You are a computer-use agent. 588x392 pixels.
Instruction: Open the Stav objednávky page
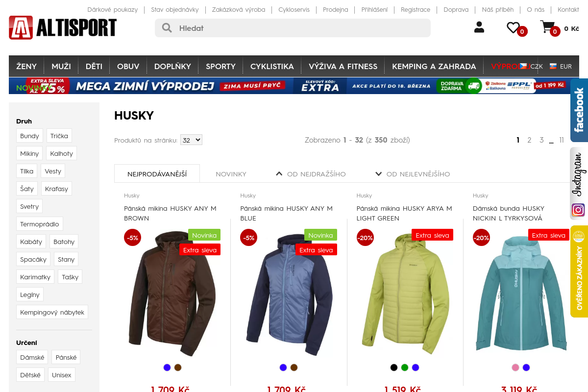(174, 9)
